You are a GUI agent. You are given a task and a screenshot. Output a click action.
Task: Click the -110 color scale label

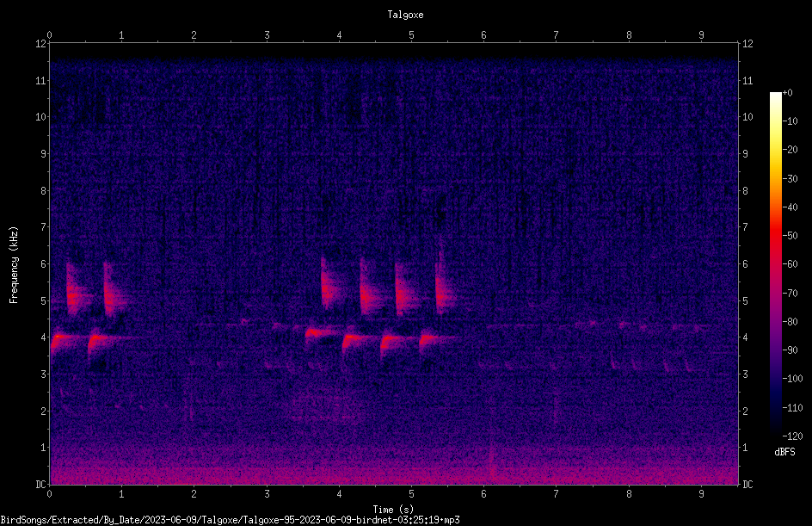click(792, 408)
